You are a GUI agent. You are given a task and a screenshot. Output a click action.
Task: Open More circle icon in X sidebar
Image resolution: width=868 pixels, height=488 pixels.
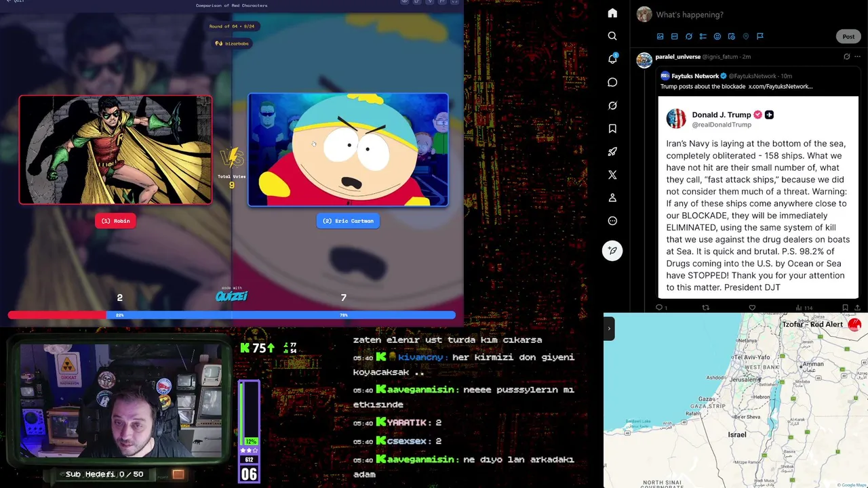[612, 220]
